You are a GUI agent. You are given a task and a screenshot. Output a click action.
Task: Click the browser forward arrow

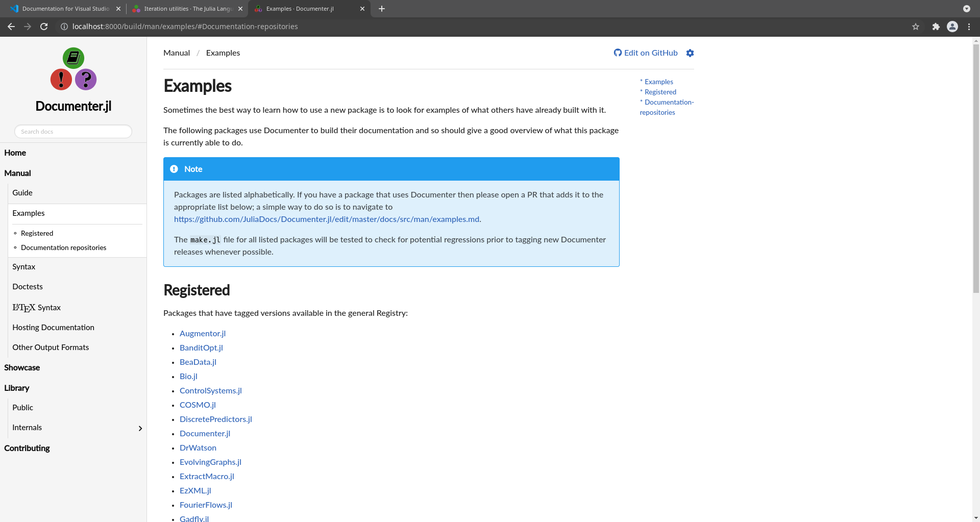[28, 27]
